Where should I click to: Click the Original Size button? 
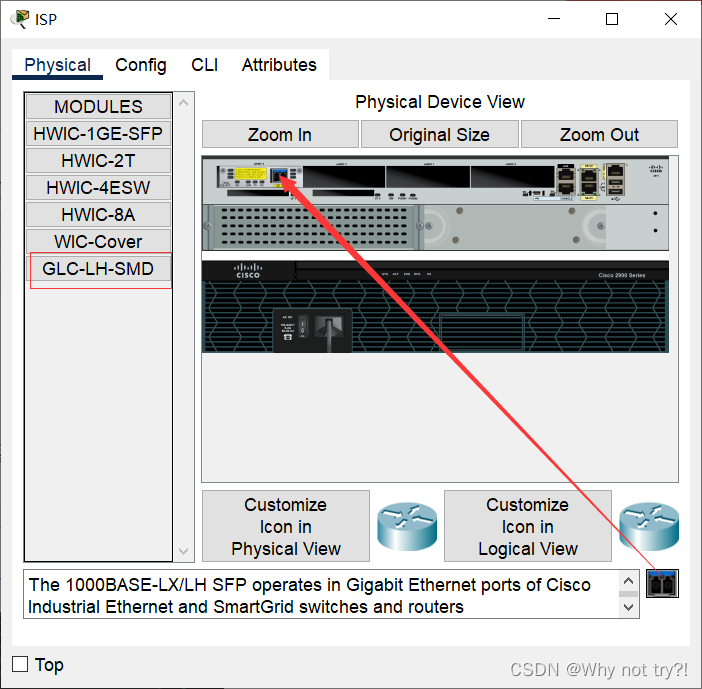click(x=440, y=134)
